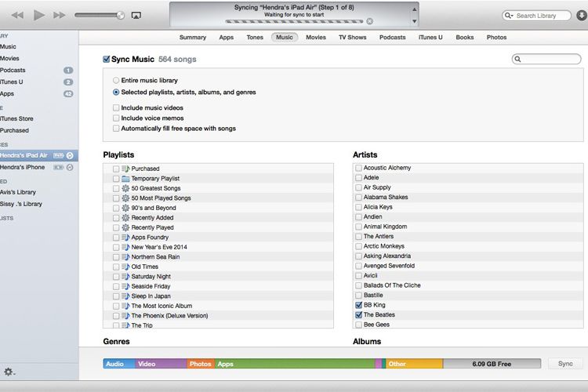The image size is (588, 392).
Task: Check the Adele artist checkbox
Action: click(358, 177)
